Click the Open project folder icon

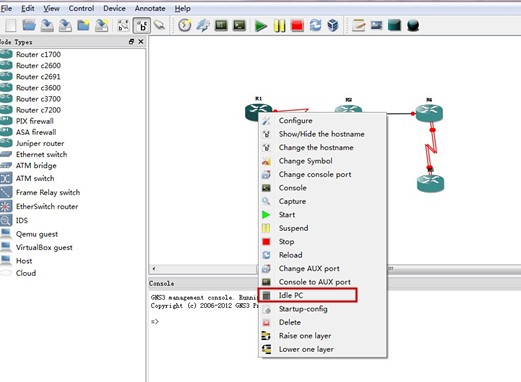point(29,25)
